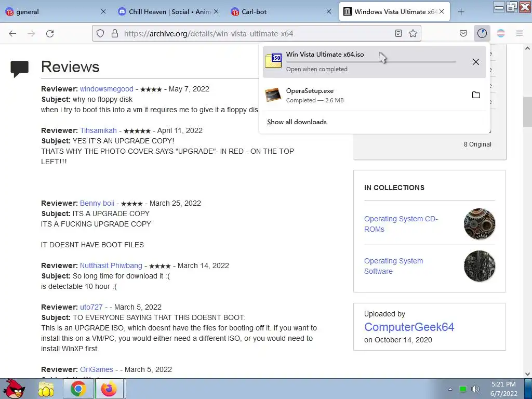Click the padlock site security icon

pyautogui.click(x=115, y=33)
